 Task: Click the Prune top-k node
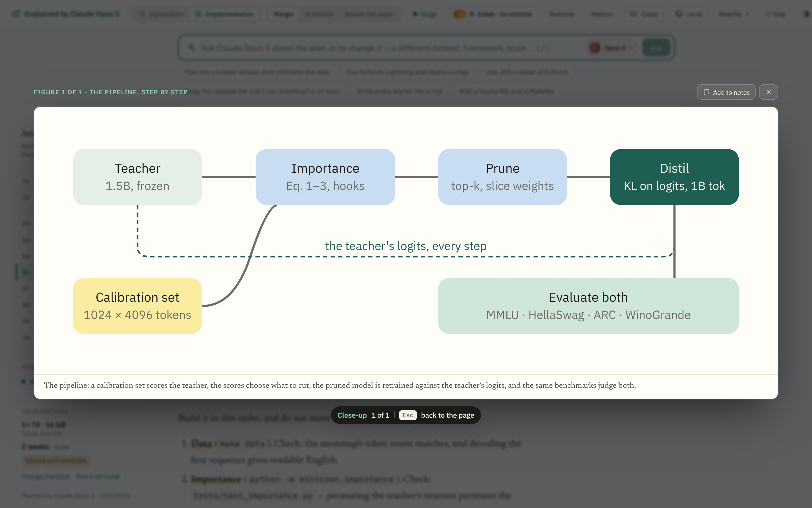[x=502, y=177]
